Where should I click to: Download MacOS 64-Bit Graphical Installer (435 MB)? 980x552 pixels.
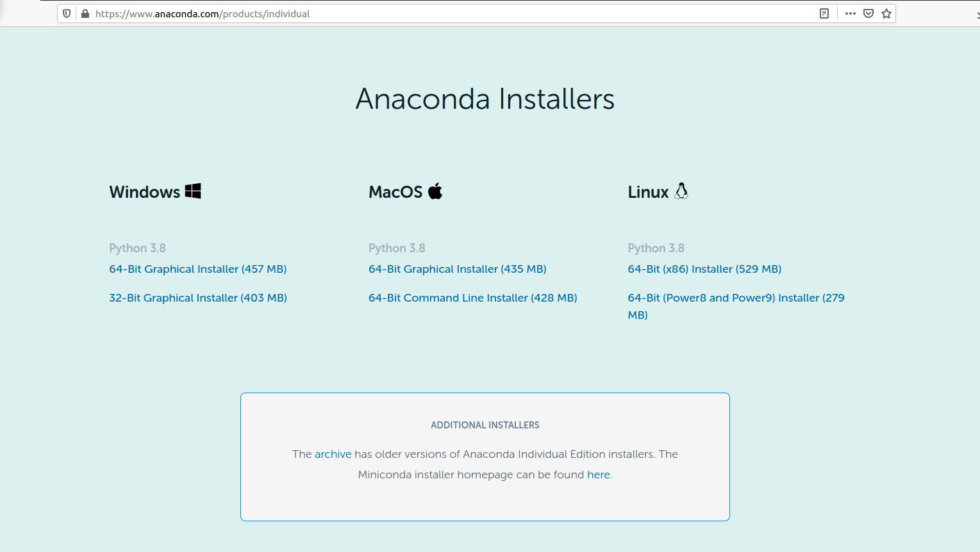tap(458, 269)
